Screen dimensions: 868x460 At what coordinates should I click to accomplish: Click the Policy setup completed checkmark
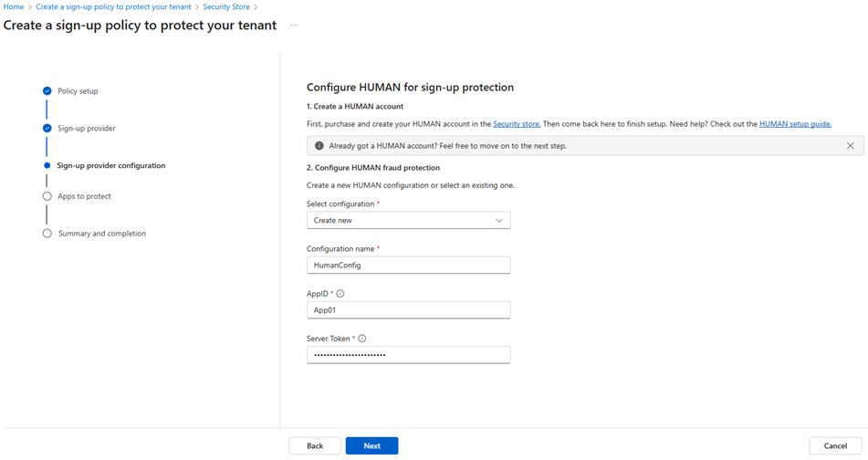[x=47, y=91]
